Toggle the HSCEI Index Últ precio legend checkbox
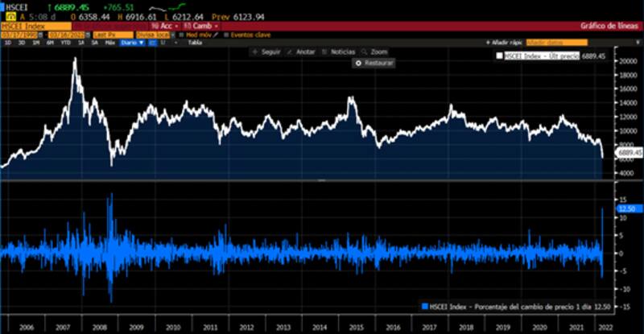 (500, 56)
